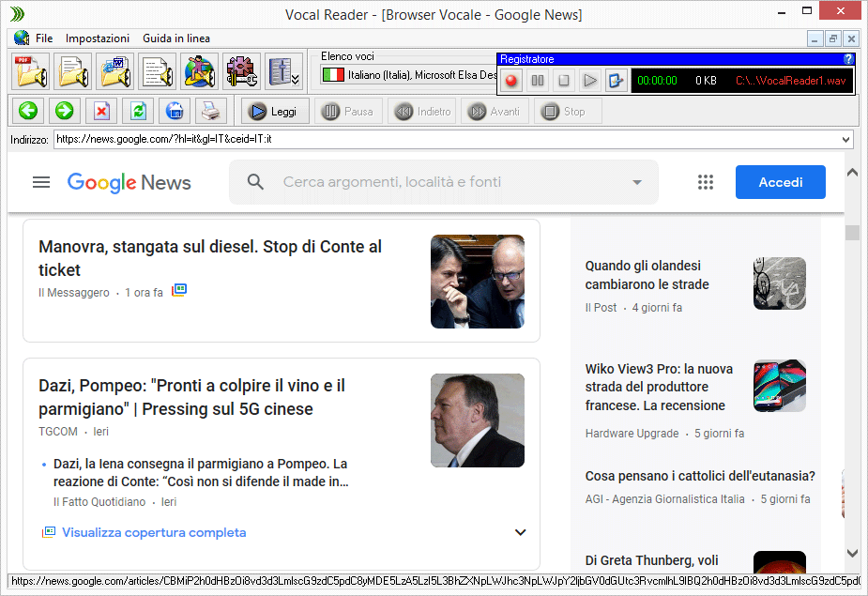Open Wiko View3 Pro review article
The height and width of the screenshot is (596, 868).
[659, 388]
